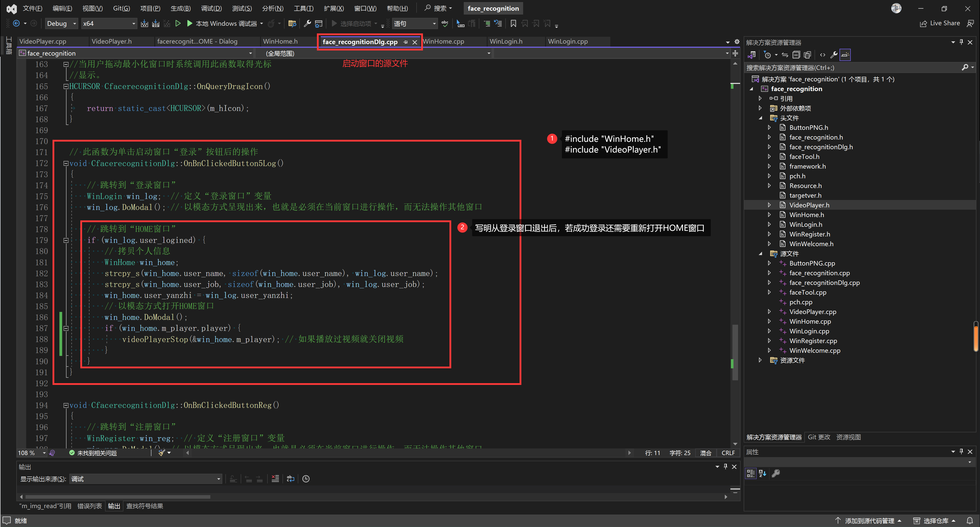The height and width of the screenshot is (527, 980).
Task: Open the x64 platform dropdown
Action: (x=134, y=24)
